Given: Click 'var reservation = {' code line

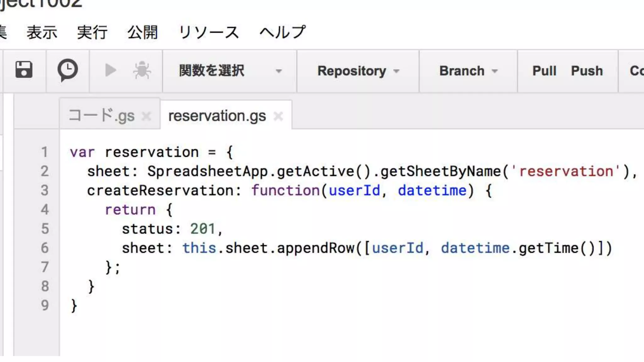Looking at the screenshot, I should (152, 152).
